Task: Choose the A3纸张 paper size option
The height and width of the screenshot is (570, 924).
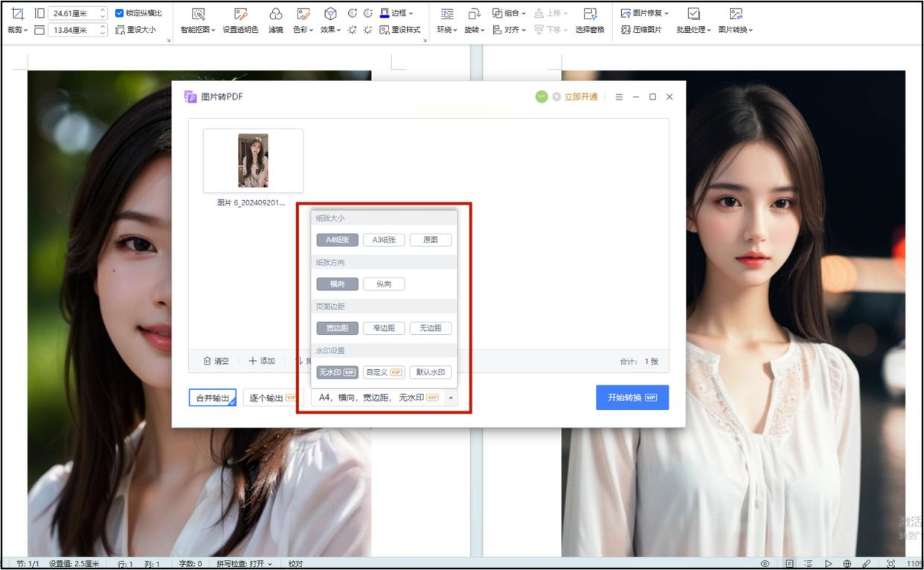Action: pos(384,240)
